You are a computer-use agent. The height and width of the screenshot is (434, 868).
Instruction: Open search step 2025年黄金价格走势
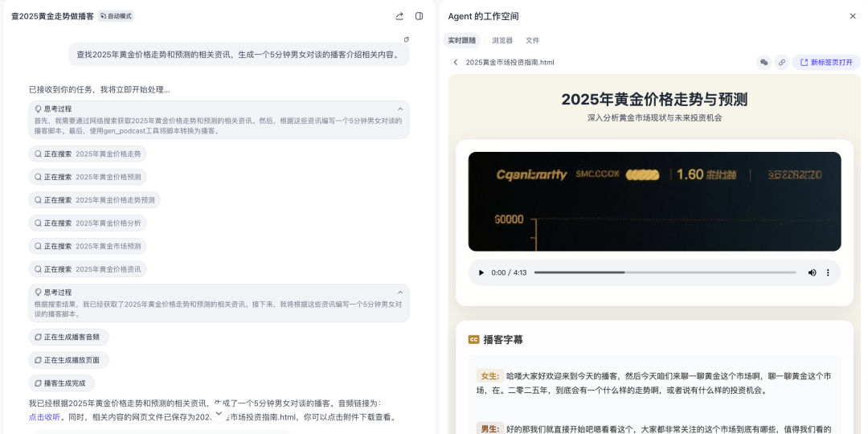pos(88,154)
